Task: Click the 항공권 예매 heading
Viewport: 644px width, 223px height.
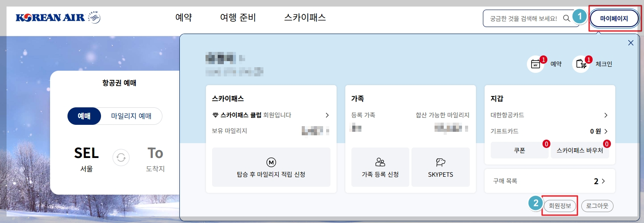Action: [x=119, y=82]
